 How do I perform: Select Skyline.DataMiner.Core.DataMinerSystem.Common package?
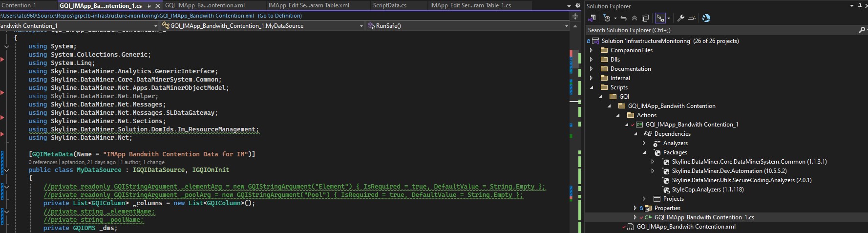pos(749,162)
